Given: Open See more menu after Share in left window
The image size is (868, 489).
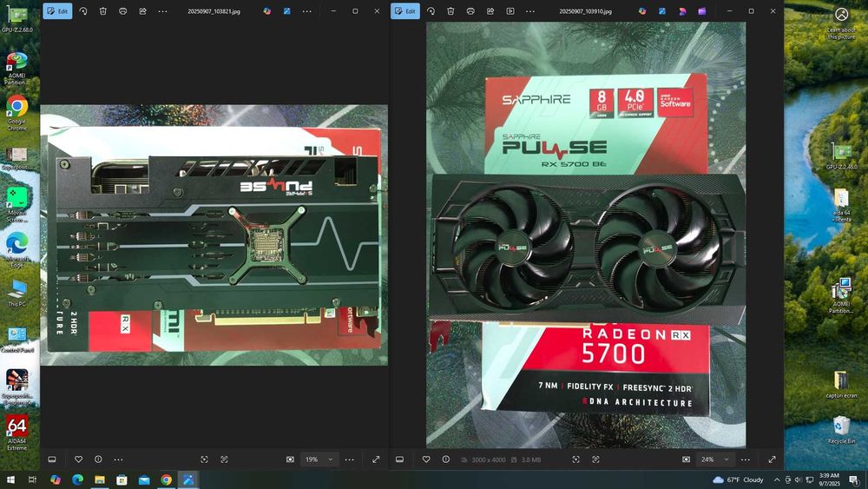Looking at the screenshot, I should point(163,11).
